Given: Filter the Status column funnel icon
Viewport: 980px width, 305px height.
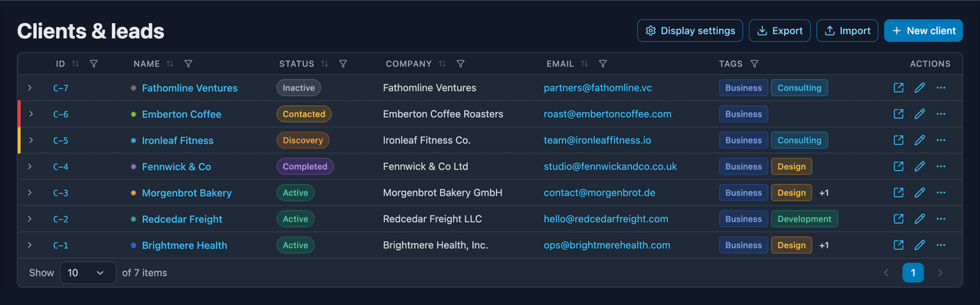Looking at the screenshot, I should [x=343, y=64].
